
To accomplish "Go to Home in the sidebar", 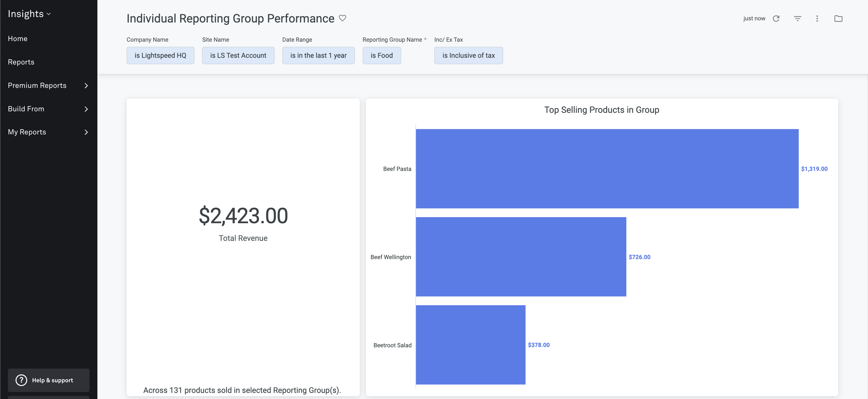I will (18, 39).
